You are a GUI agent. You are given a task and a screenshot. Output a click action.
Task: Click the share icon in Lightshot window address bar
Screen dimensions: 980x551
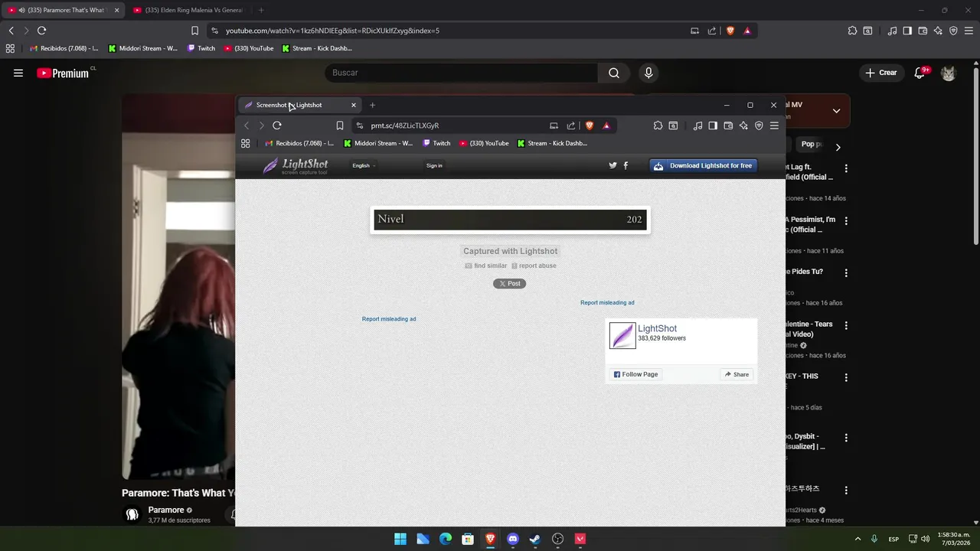(570, 126)
